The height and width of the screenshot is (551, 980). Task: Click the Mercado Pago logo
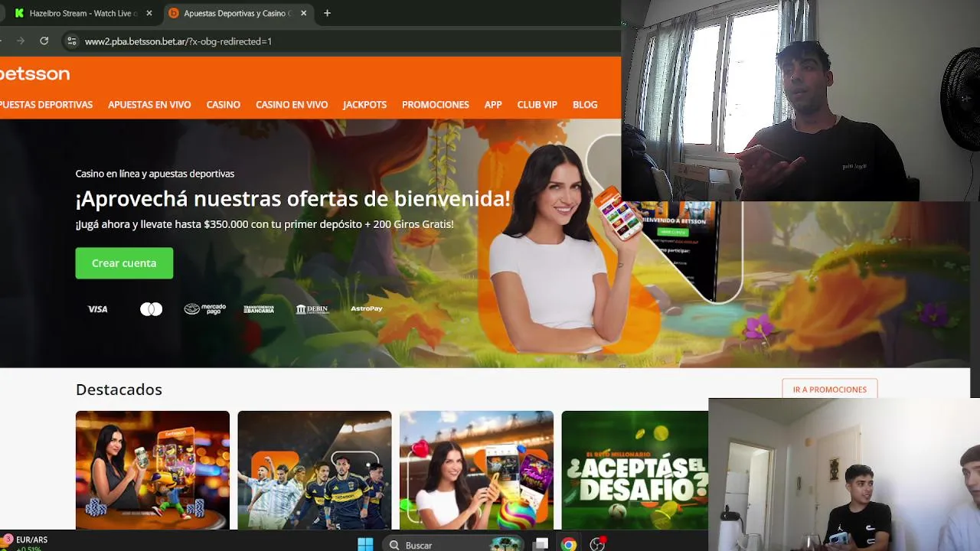[x=204, y=309]
